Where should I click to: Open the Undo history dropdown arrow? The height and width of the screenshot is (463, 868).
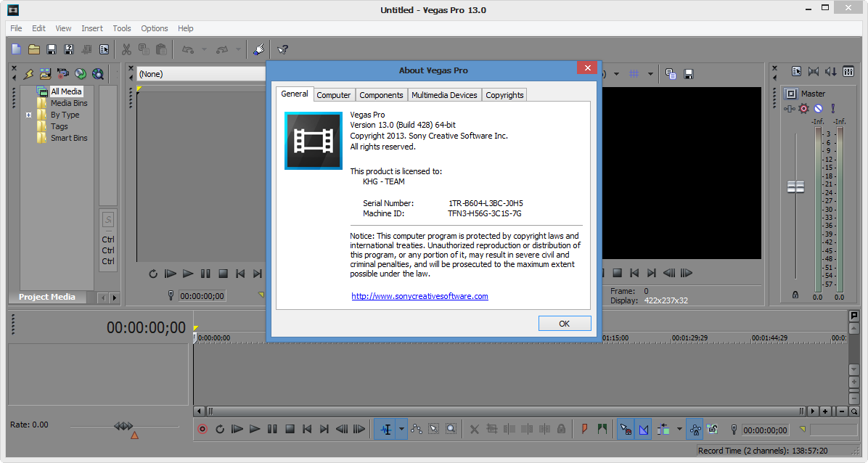204,49
